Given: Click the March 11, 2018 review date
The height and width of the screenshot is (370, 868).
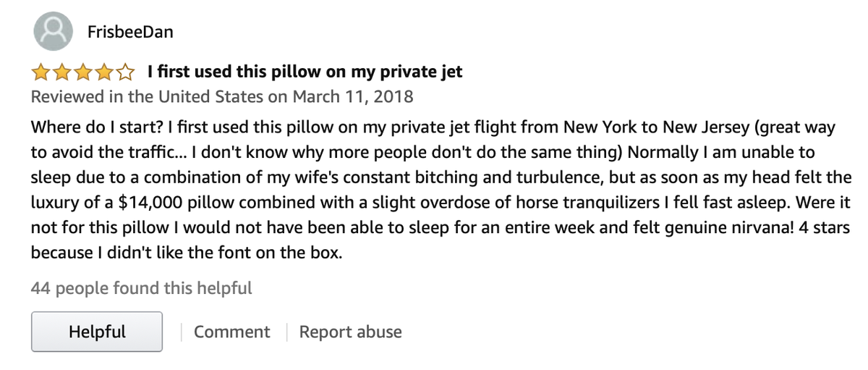Looking at the screenshot, I should 352,96.
